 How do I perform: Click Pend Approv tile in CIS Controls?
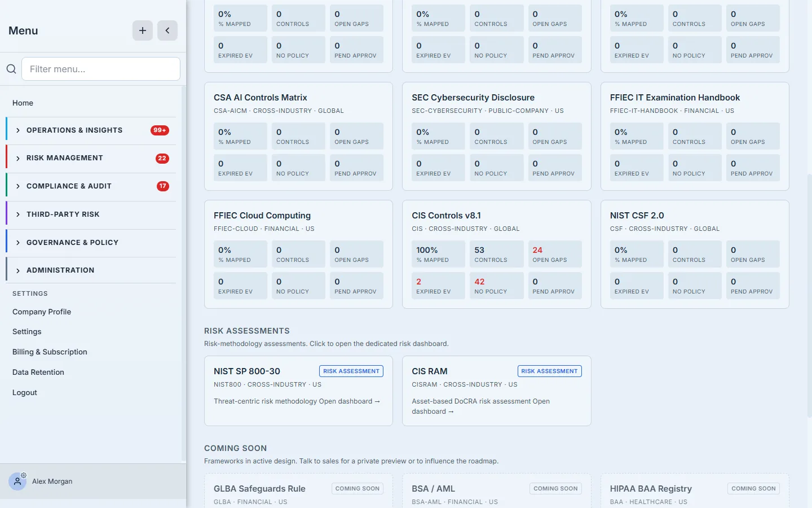click(555, 286)
